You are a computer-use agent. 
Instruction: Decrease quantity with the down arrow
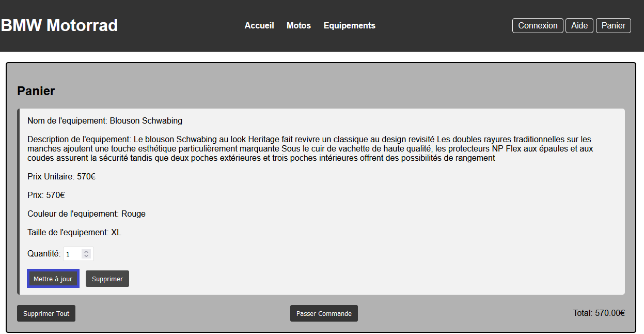point(86,256)
